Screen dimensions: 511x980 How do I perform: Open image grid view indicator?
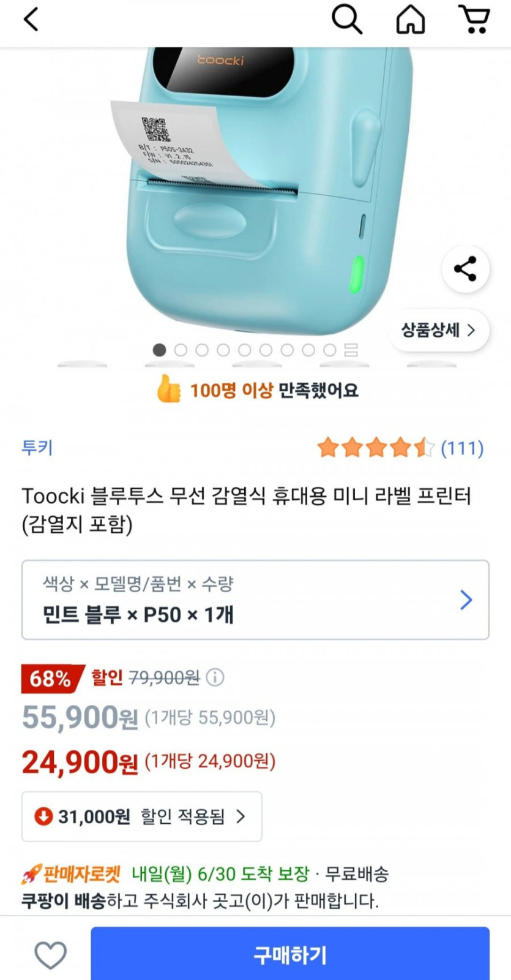point(351,350)
